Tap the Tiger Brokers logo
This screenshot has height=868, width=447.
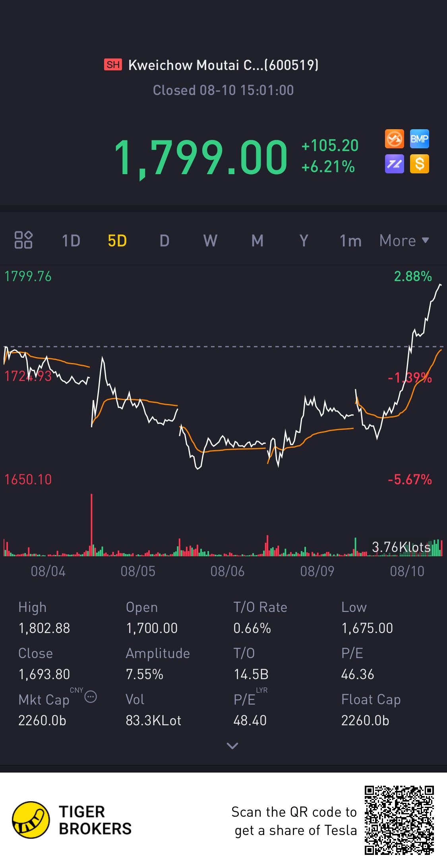[72, 820]
